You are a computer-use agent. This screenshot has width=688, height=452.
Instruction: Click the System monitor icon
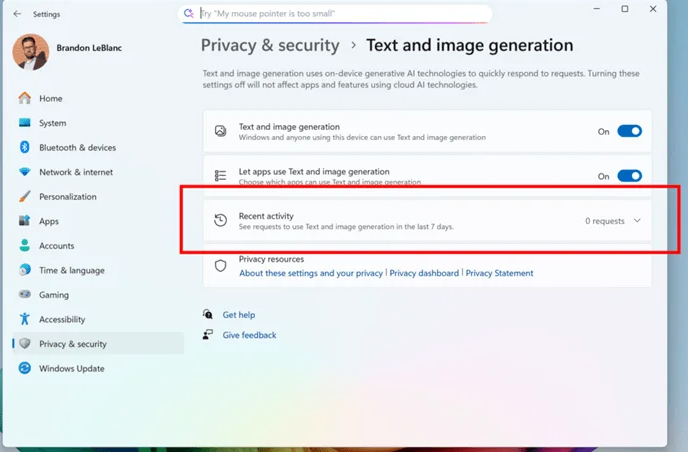point(25,123)
